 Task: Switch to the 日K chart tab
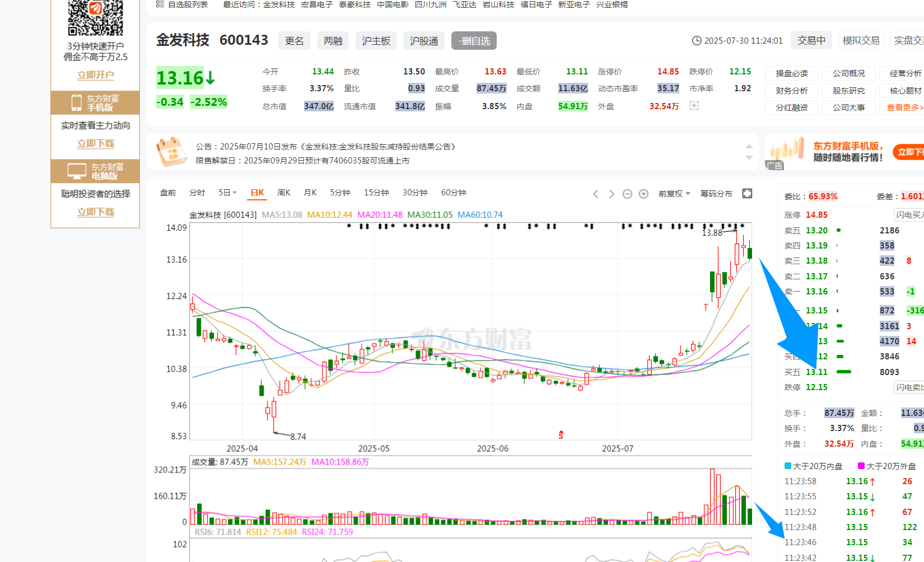click(x=257, y=193)
